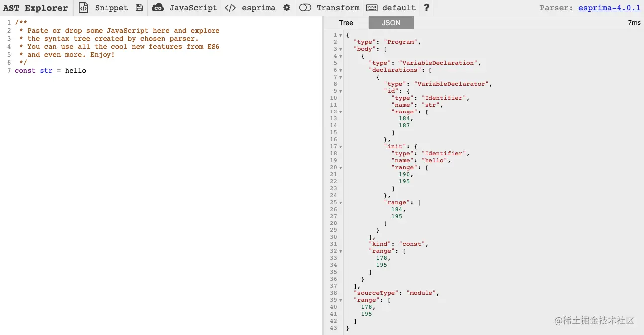644x335 pixels.
Task: Open help question mark icon
Action: (427, 8)
